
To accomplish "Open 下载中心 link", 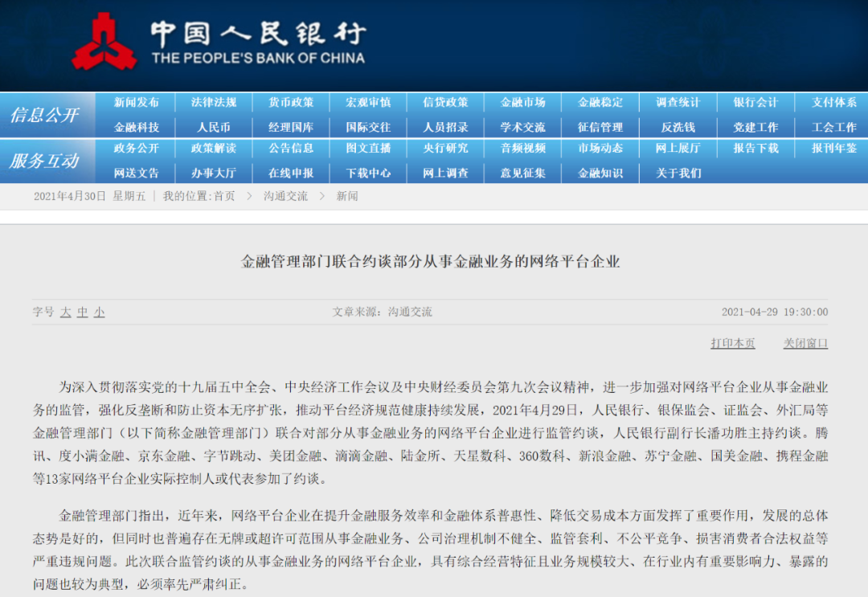I will [x=368, y=174].
